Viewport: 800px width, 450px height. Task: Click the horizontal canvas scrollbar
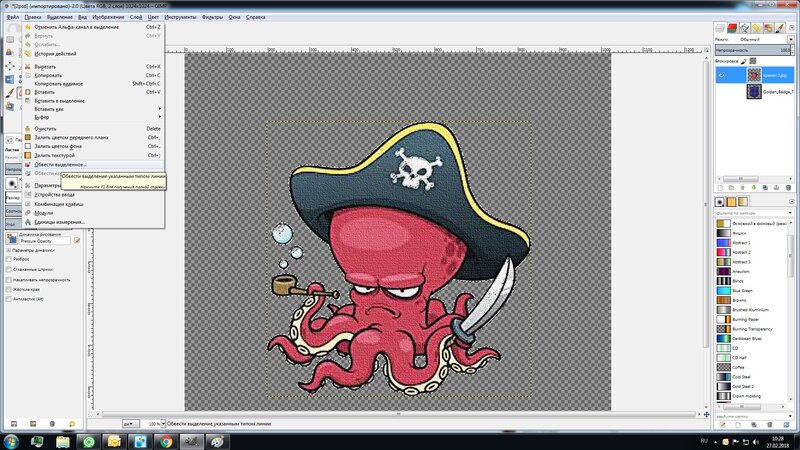coord(398,414)
